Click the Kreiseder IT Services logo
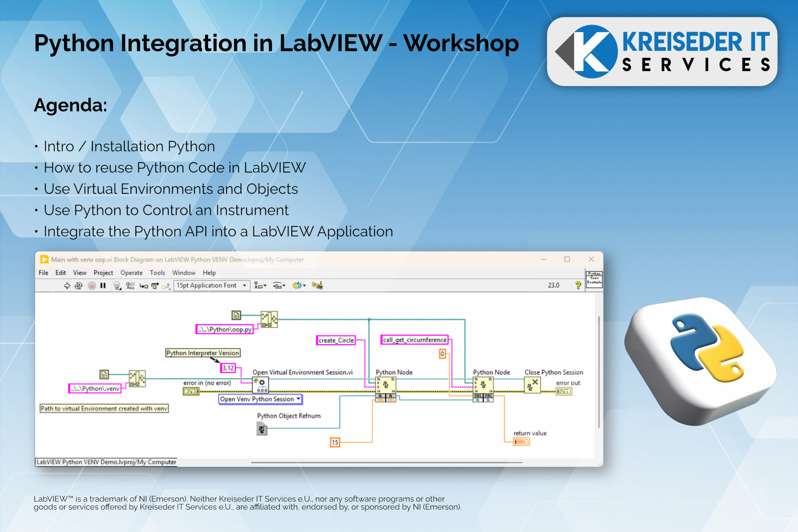Viewport: 798px width, 532px height. click(662, 52)
